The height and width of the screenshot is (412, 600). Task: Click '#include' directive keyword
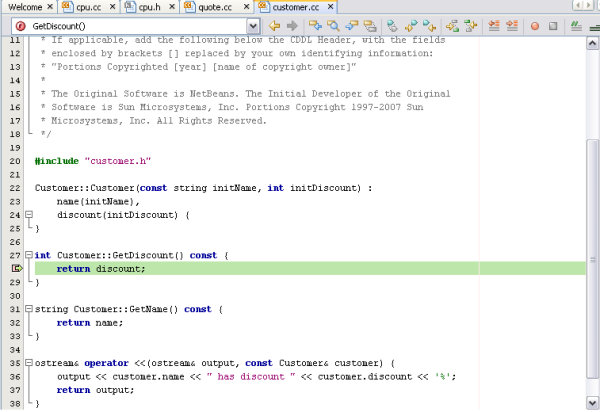pyautogui.click(x=57, y=161)
